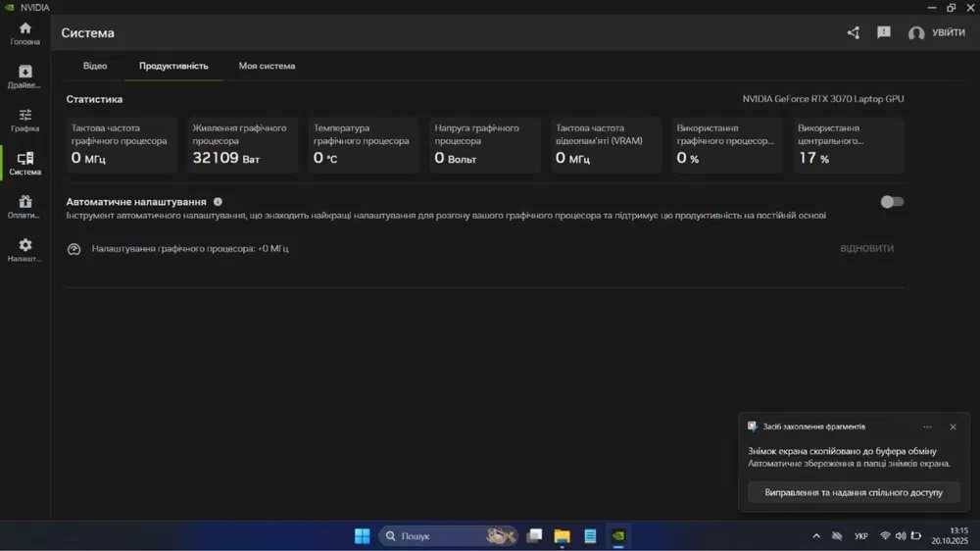This screenshot has height=551, width=980.
Task: Open the Windows Start menu
Action: pyautogui.click(x=362, y=536)
